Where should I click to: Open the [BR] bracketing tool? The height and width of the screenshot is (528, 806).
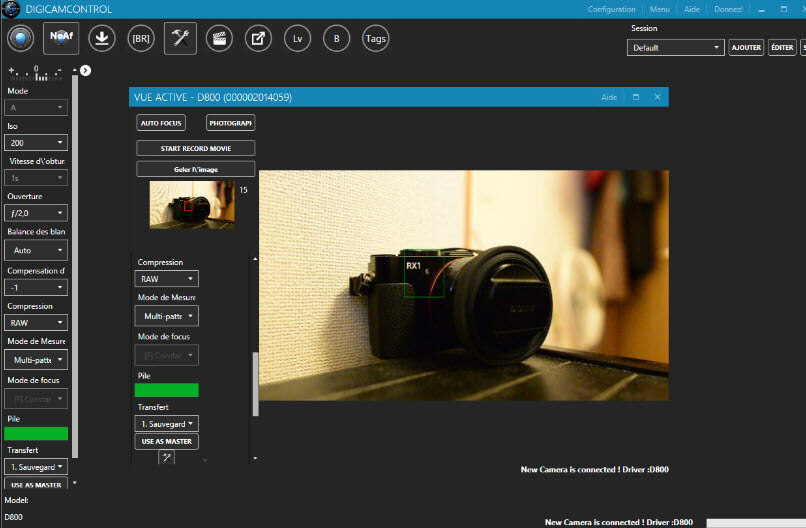tap(141, 38)
